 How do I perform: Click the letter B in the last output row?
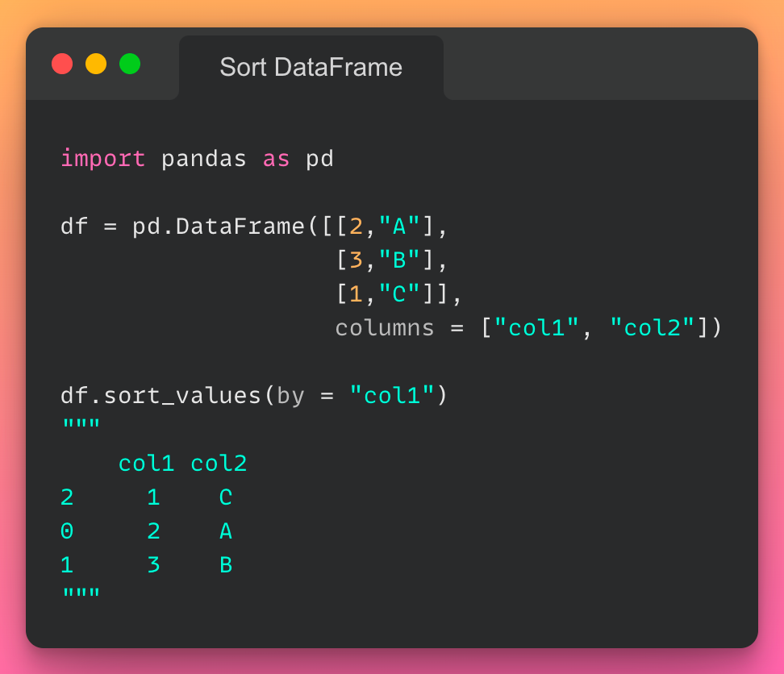226,565
